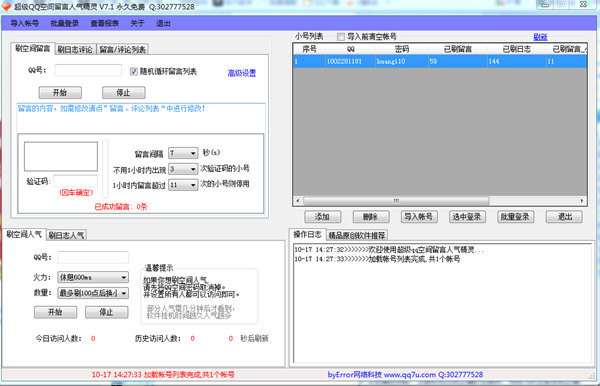This screenshot has width=600, height=386.
Task: Click left arrow of account list scrollbar
Action: (298, 200)
